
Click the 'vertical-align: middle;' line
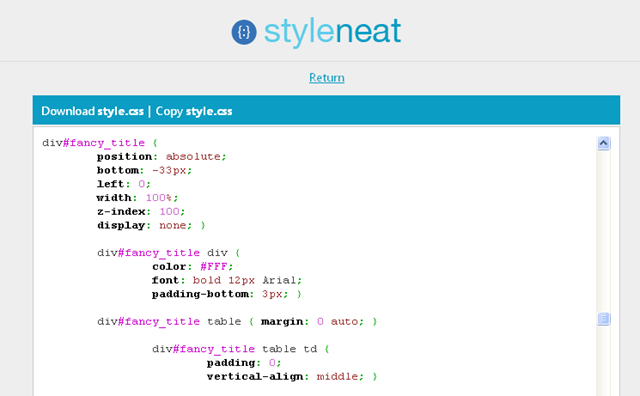pos(285,376)
